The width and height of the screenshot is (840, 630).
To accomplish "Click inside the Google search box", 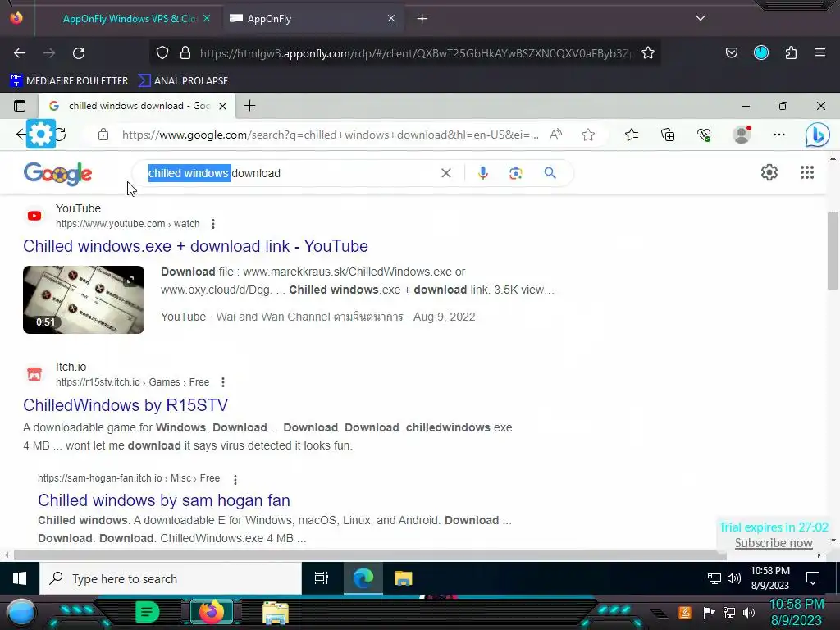I will click(353, 173).
